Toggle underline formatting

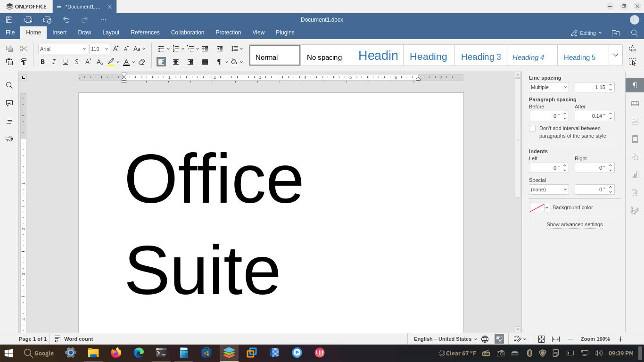pyautogui.click(x=66, y=62)
